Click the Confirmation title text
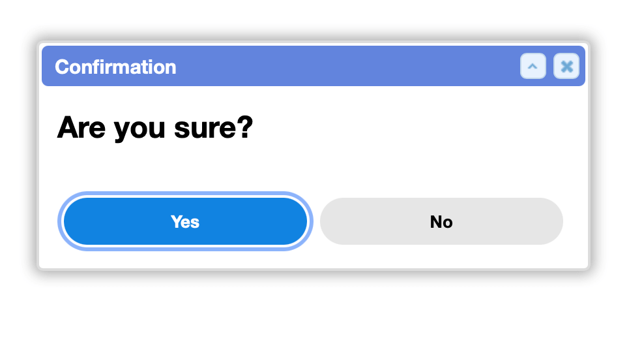This screenshot has width=644, height=342. [115, 67]
